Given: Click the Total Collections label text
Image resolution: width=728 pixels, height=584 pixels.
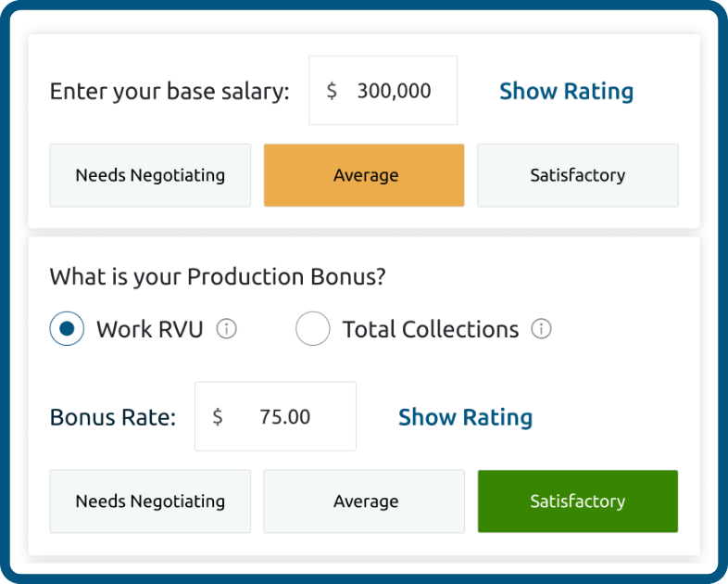Looking at the screenshot, I should tap(431, 329).
